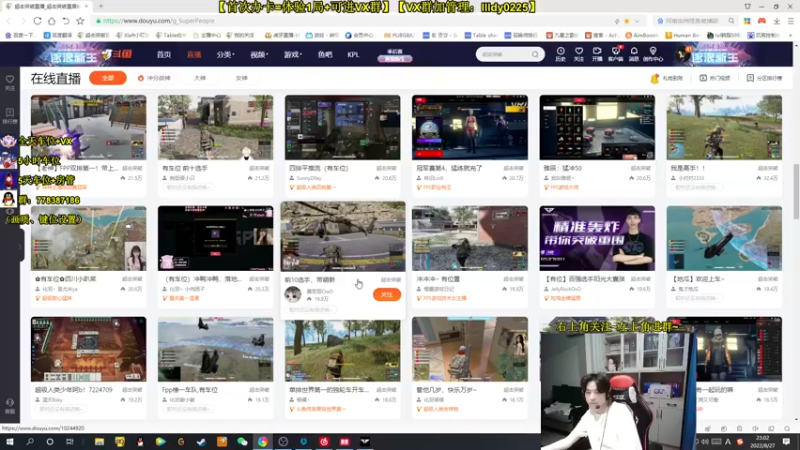Click the bookmark star next to the address bar
The height and width of the screenshot is (450, 800).
pyautogui.click(x=80, y=21)
